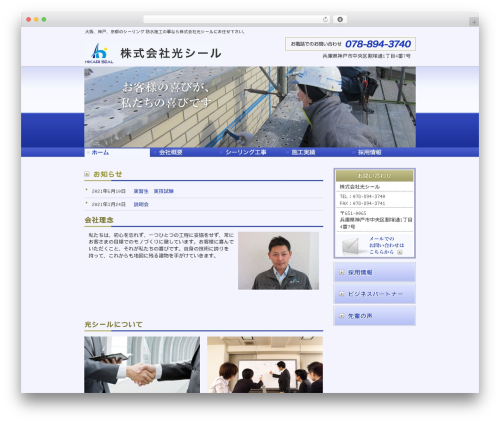Click the meeting whiteboard photo thumbnail

click(265, 364)
